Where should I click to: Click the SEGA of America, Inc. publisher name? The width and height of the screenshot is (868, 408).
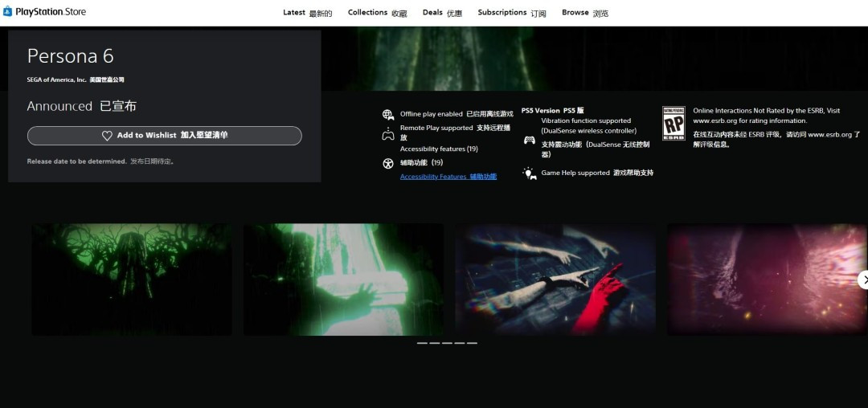coord(56,80)
